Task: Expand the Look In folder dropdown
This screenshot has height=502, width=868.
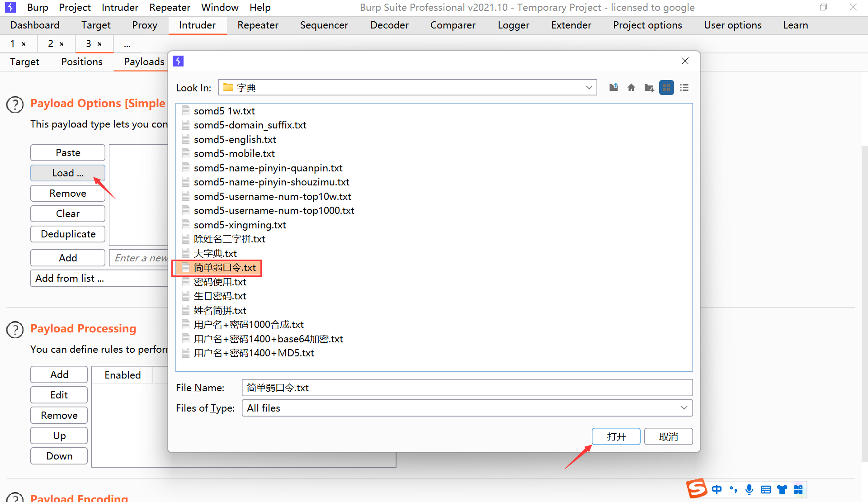Action: click(x=589, y=88)
